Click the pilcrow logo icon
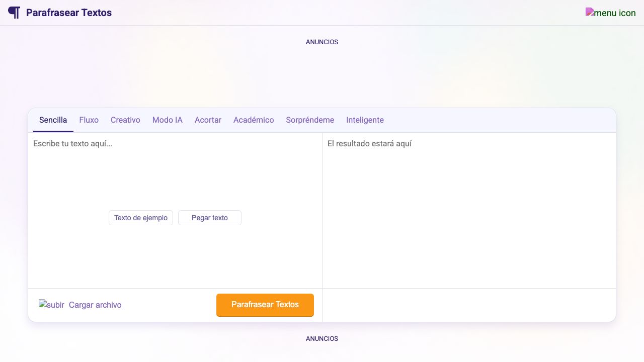The image size is (644, 362). click(x=14, y=13)
